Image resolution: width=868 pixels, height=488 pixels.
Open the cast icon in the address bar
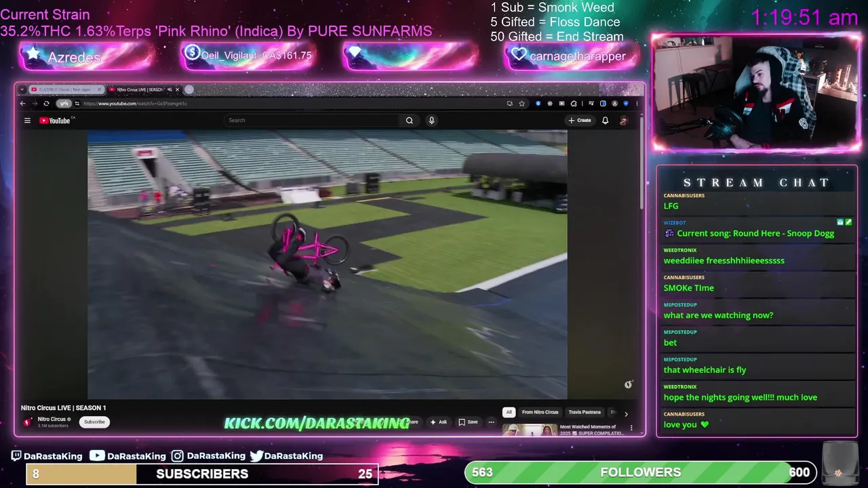pos(509,104)
